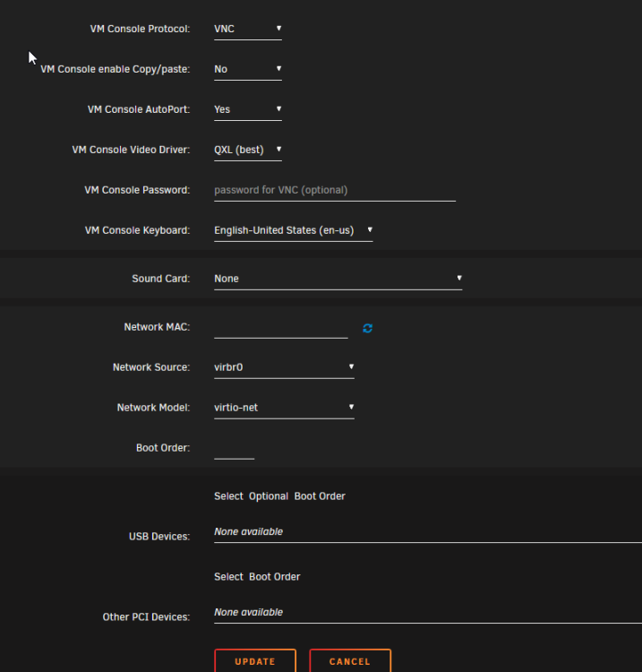
Task: Click the Network MAC label
Action: 158,327
